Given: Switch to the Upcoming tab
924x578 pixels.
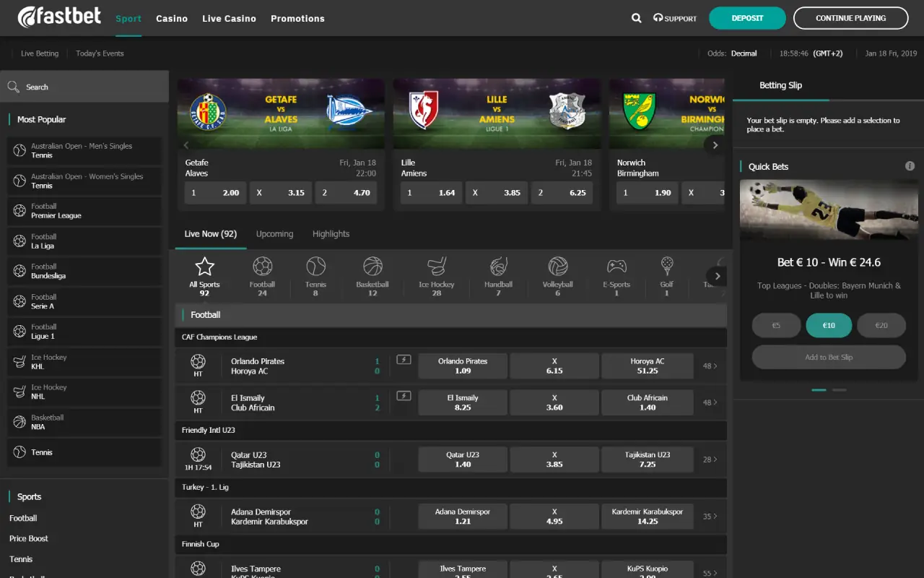Looking at the screenshot, I should 274,234.
